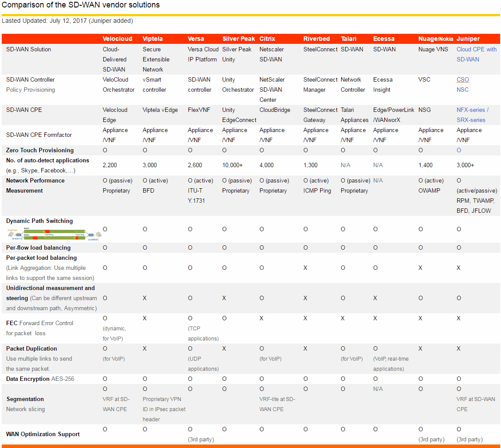Click the 'VSC' controller cell
The height and width of the screenshot is (448, 501).
pos(424,79)
